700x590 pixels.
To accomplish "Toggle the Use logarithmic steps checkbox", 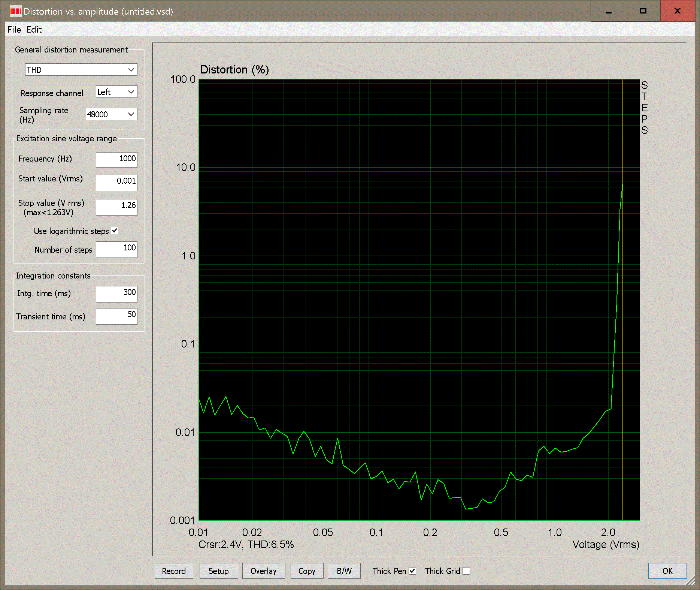I will click(x=115, y=231).
